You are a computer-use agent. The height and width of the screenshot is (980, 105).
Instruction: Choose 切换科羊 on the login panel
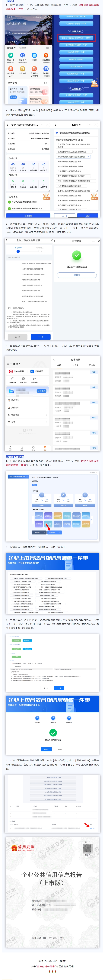(37, 371)
